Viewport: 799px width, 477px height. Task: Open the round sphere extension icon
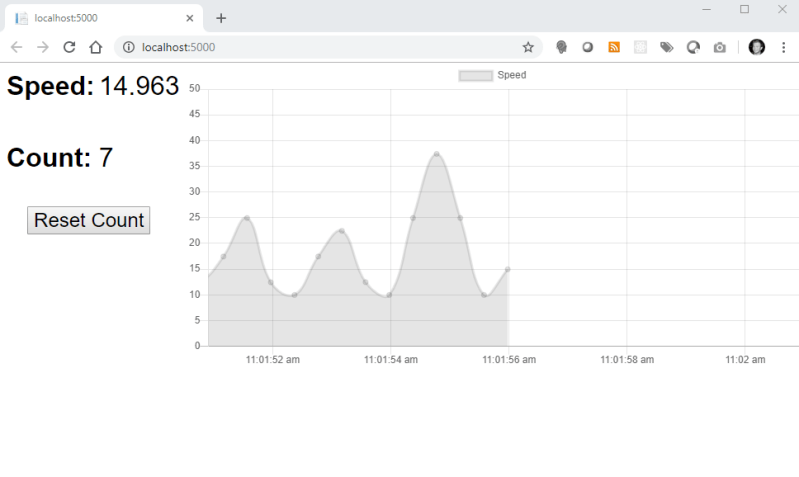(x=588, y=47)
